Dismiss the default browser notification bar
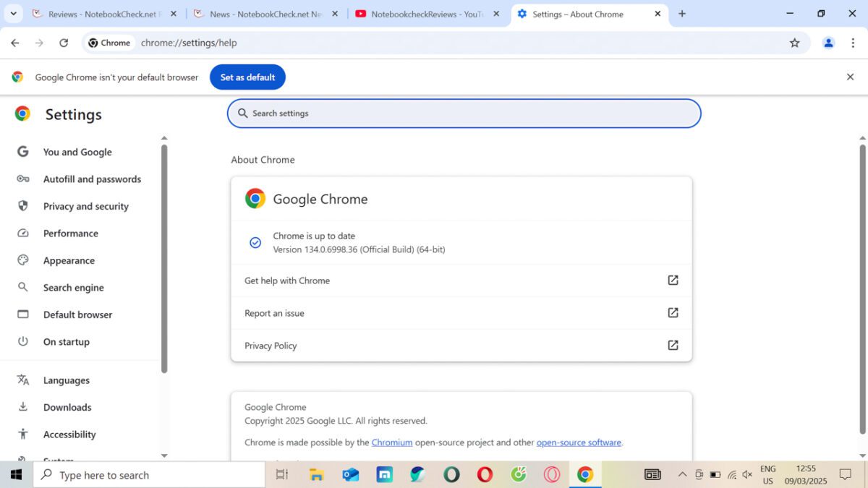Viewport: 868px width, 488px height. click(x=850, y=77)
